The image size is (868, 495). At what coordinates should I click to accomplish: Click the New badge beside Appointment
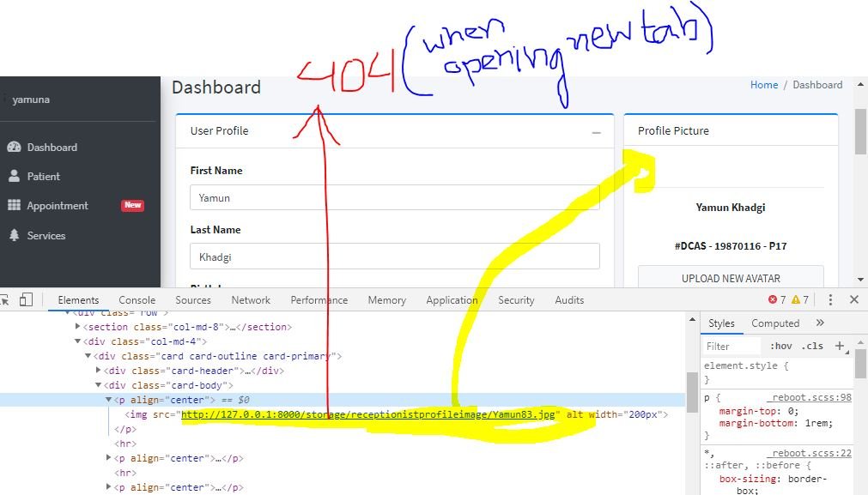tap(132, 205)
